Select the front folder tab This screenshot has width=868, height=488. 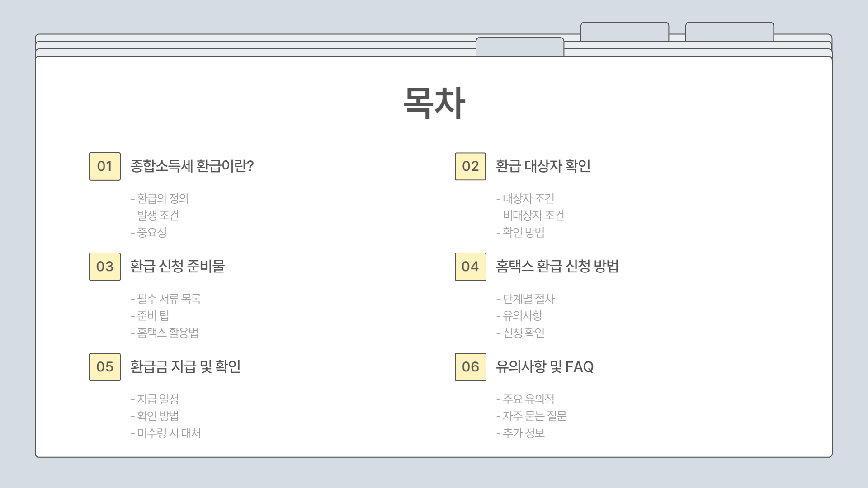click(x=519, y=47)
